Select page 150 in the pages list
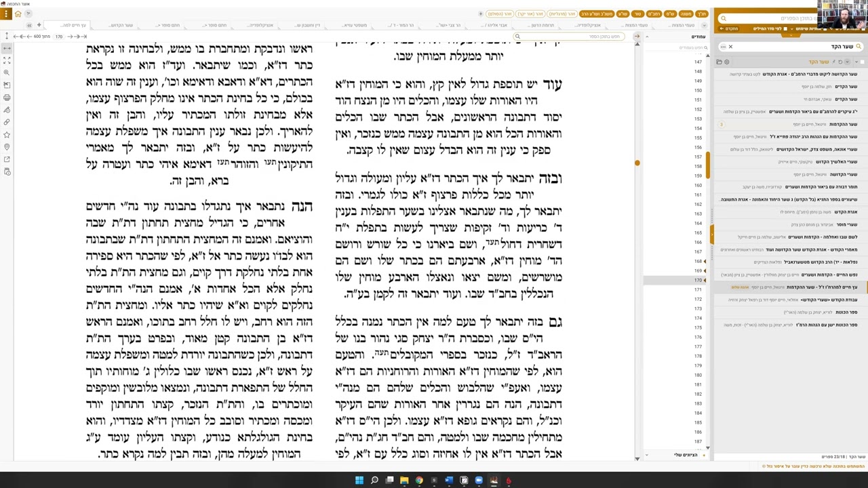This screenshot has width=868, height=488. pos(698,90)
